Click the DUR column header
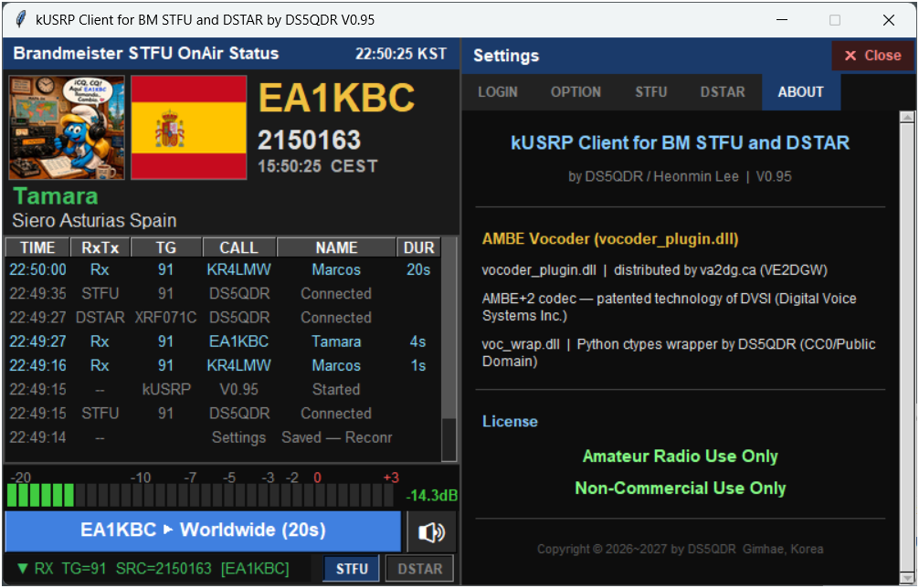919x588 pixels. point(418,247)
